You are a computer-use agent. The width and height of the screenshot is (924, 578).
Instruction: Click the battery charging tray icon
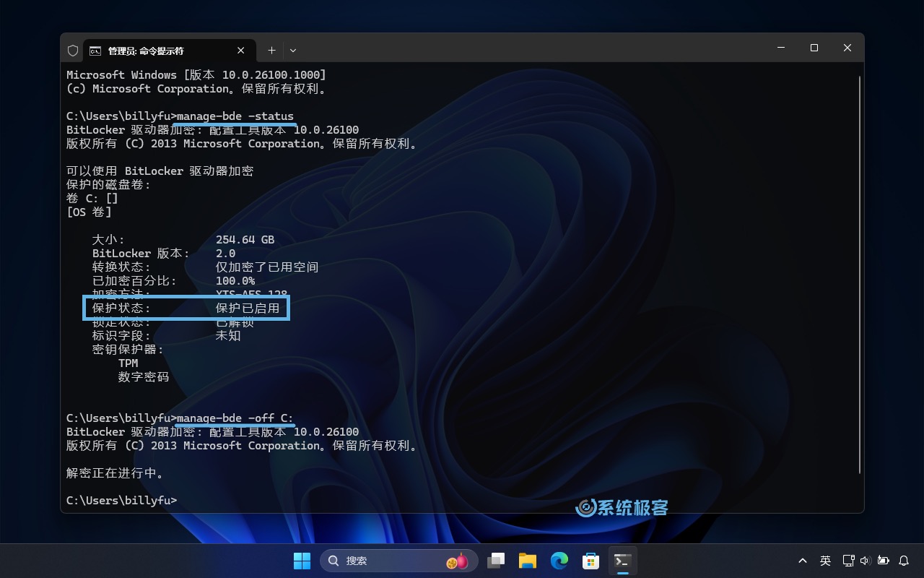click(x=883, y=561)
